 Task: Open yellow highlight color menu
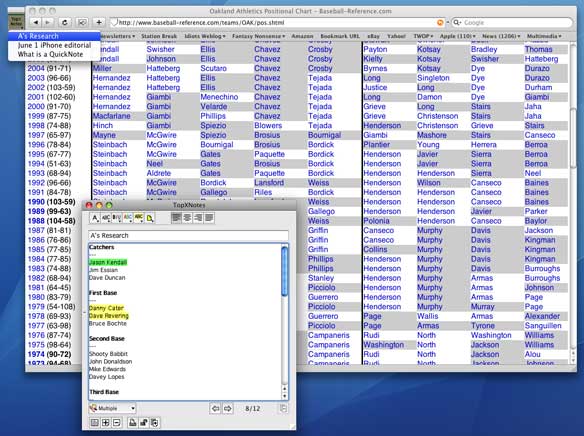(139, 218)
